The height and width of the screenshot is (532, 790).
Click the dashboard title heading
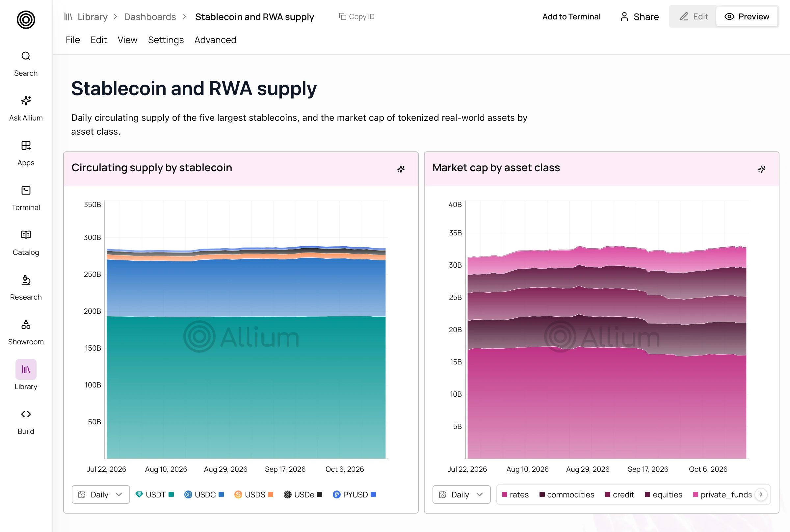click(x=194, y=89)
